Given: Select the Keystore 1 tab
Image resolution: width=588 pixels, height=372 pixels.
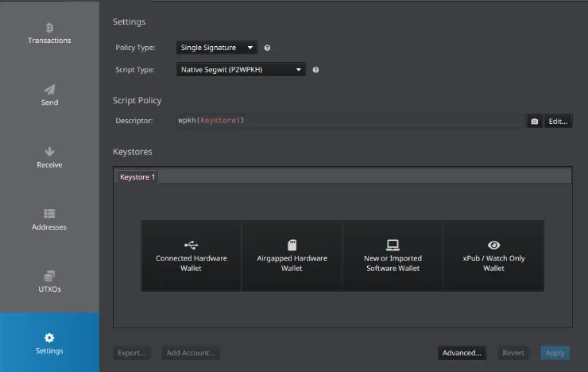Looking at the screenshot, I should [137, 177].
